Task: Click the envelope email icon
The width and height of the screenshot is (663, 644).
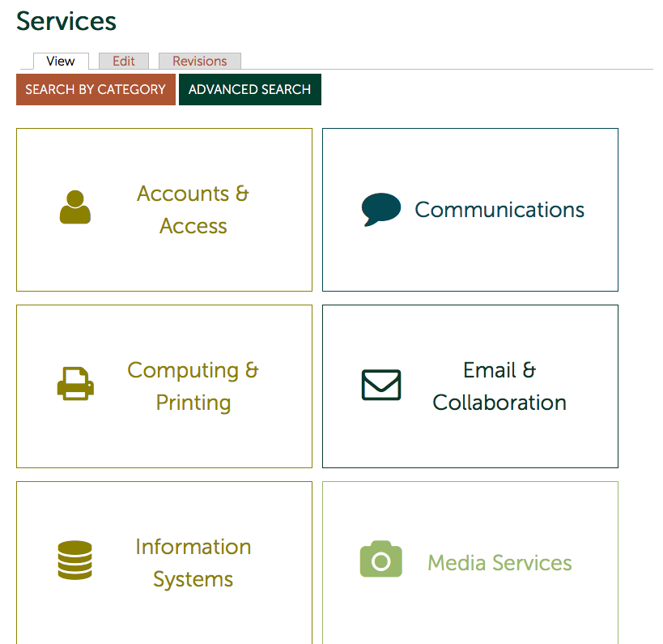Action: point(380,385)
